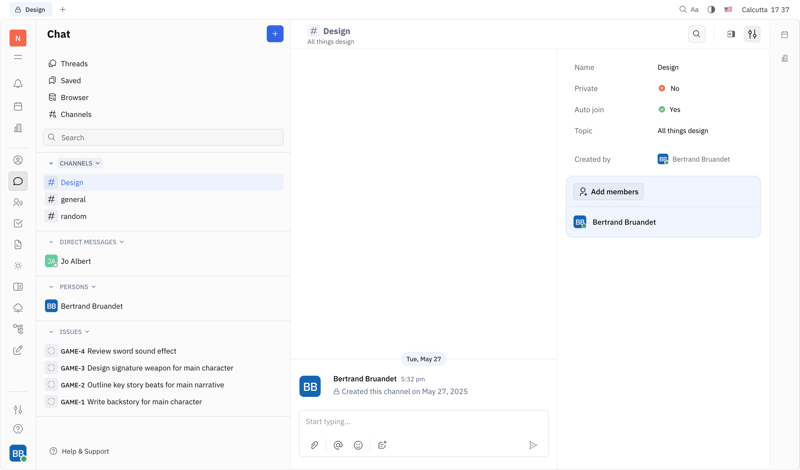Viewport: 800px width, 470px height.
Task: Toggle the channel settings sliders icon
Action: click(752, 34)
